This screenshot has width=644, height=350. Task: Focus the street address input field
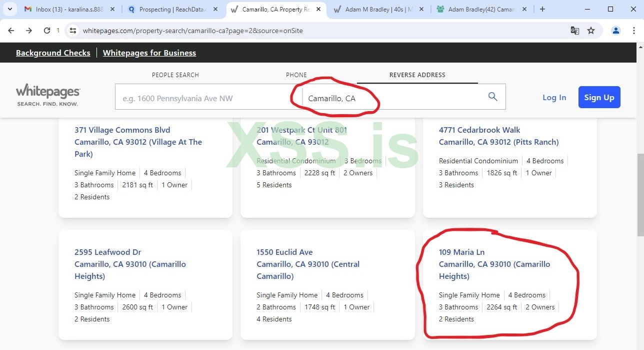point(208,97)
